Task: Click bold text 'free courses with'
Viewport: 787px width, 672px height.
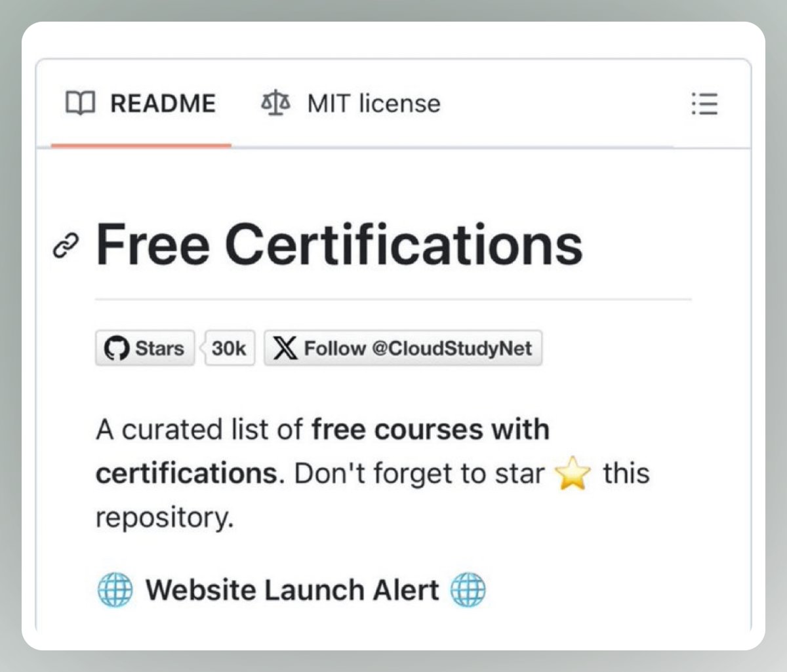Action: point(431,430)
